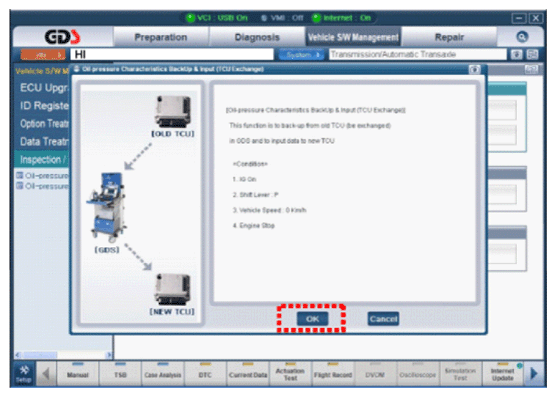Screen dimensions: 556x397
Task: Open the Repair tab
Action: (x=449, y=37)
